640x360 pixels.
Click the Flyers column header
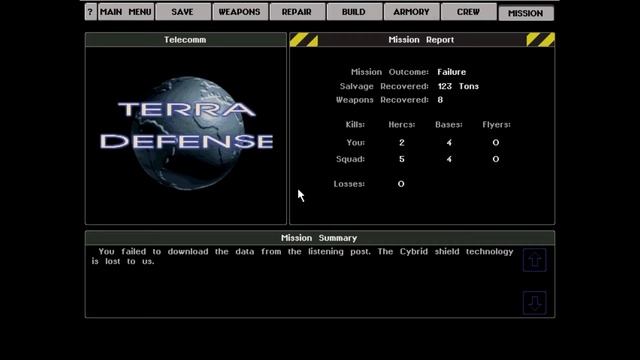pyautogui.click(x=496, y=124)
